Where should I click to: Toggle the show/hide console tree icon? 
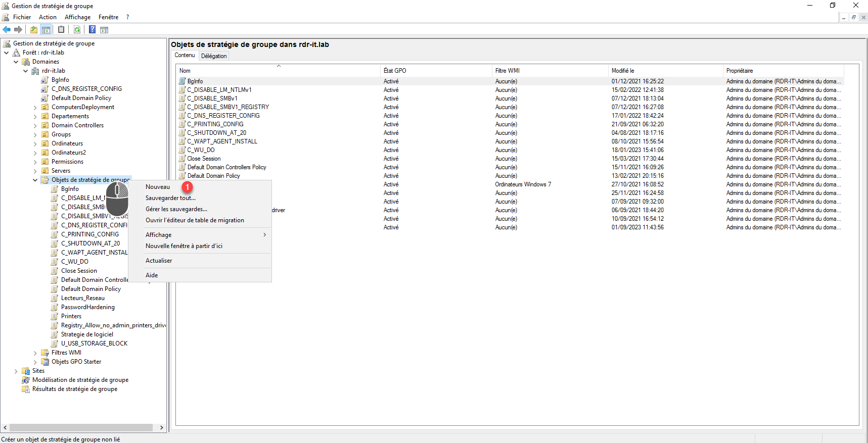46,30
